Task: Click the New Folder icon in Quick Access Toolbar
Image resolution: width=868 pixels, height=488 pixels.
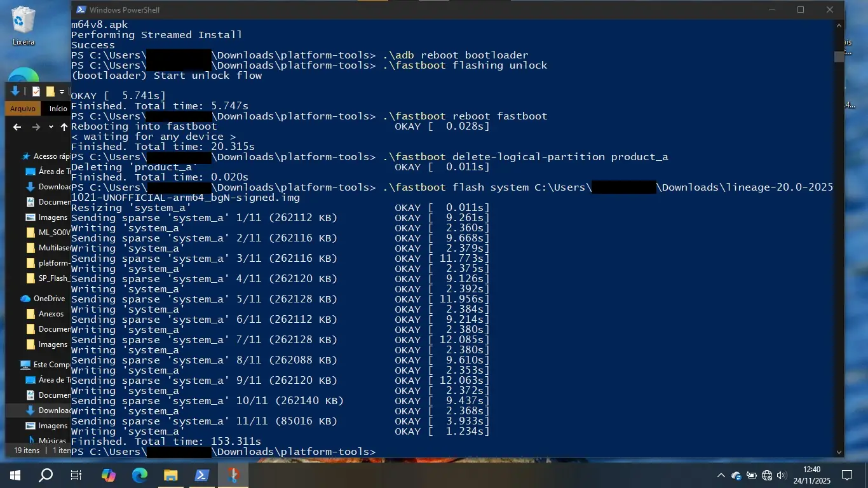Action: [50, 91]
